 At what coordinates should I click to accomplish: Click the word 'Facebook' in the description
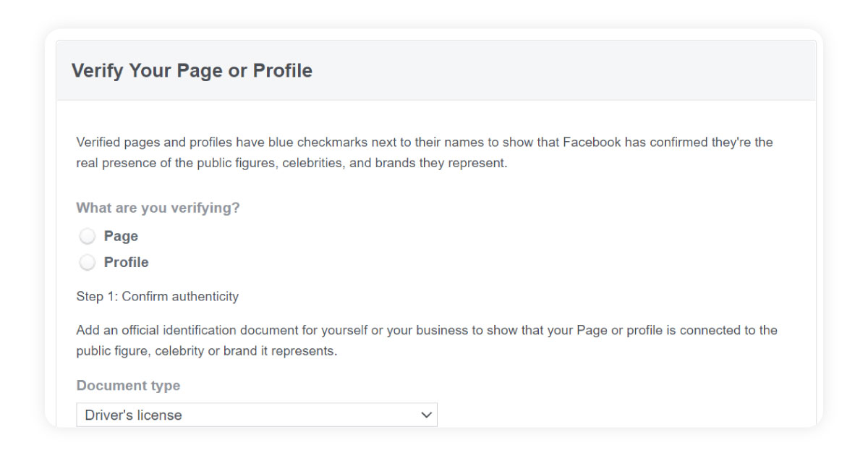point(592,142)
